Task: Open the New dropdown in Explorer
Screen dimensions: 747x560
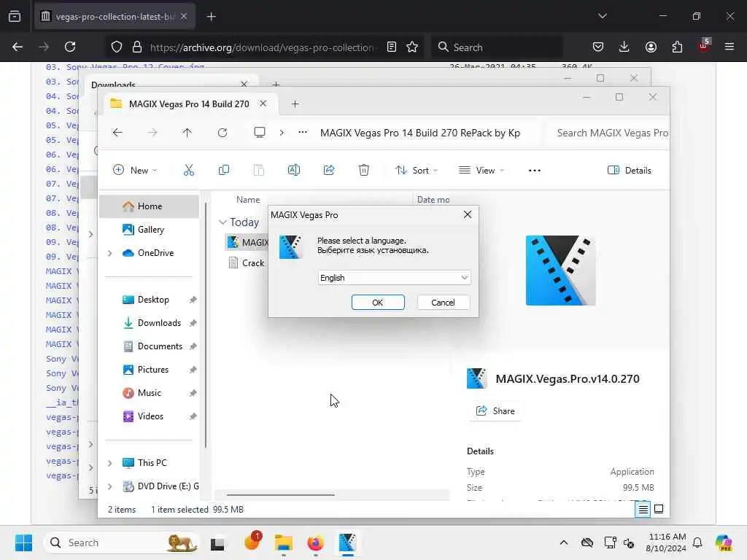Action: pyautogui.click(x=135, y=170)
